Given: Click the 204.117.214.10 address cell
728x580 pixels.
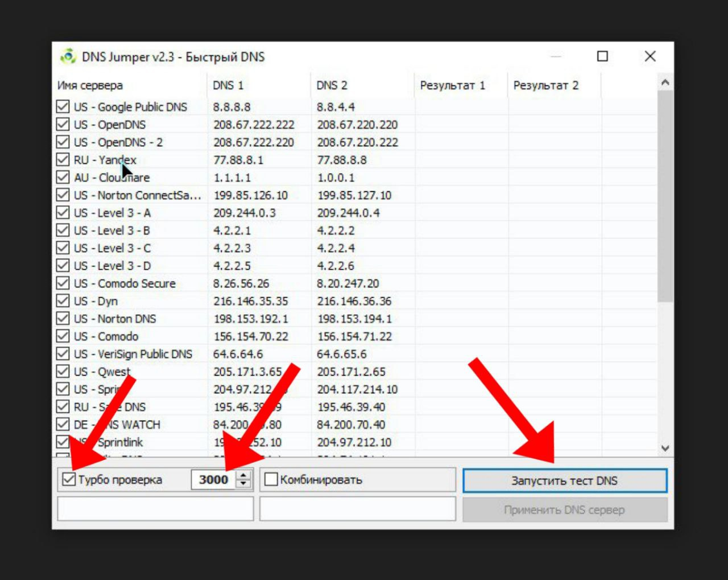Looking at the screenshot, I should click(x=357, y=389).
